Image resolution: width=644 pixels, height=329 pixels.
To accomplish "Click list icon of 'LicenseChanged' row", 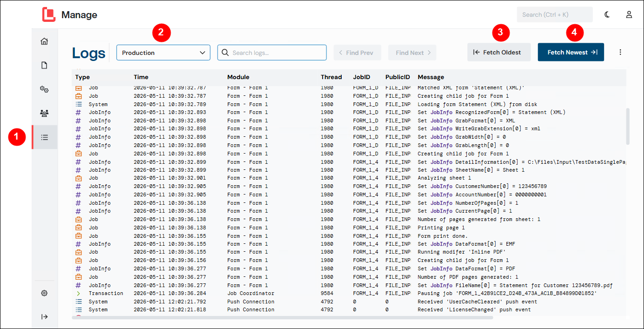I will [x=79, y=309].
